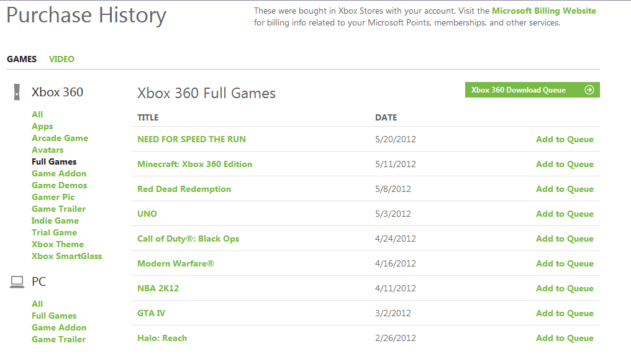Viewport: 631px width, 364px height.
Task: Click the arrow icon on Download Queue button
Action: [x=589, y=90]
